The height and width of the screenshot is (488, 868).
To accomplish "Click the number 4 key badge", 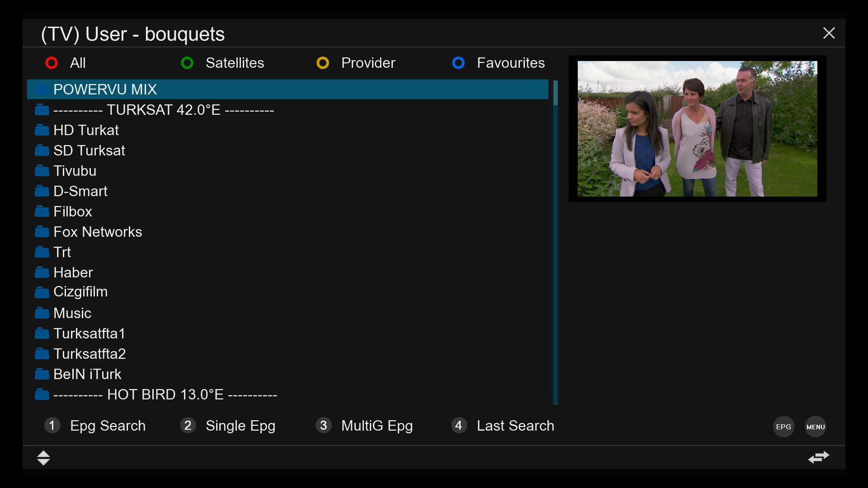I will 459,425.
